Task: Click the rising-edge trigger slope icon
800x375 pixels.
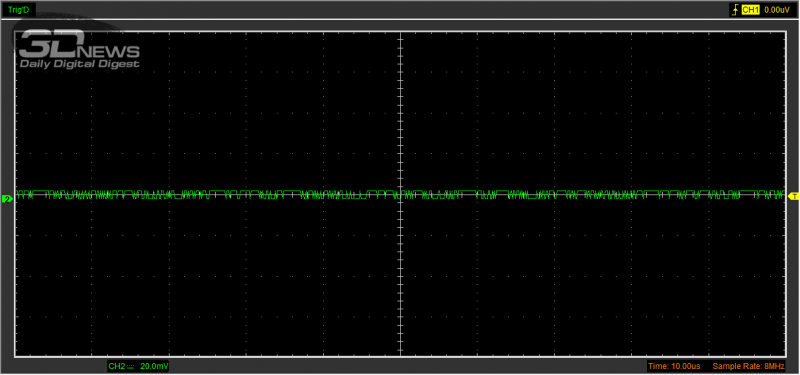Action: point(735,10)
